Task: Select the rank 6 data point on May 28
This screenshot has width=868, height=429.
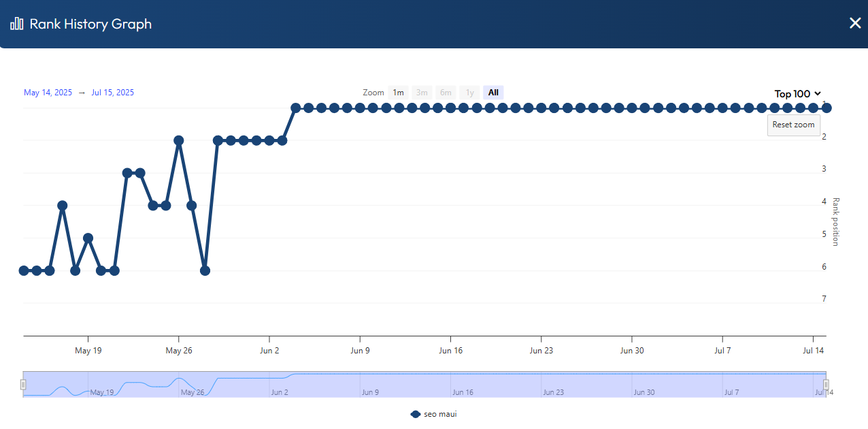Action: [205, 270]
